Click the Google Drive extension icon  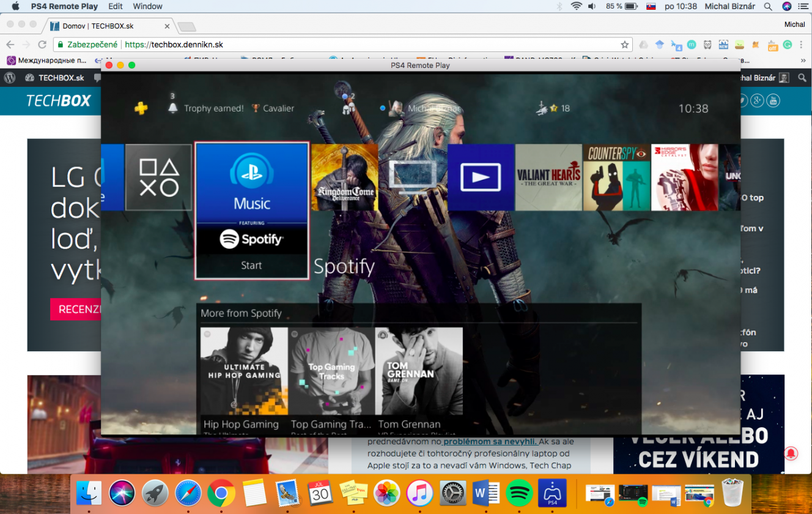[x=643, y=45]
